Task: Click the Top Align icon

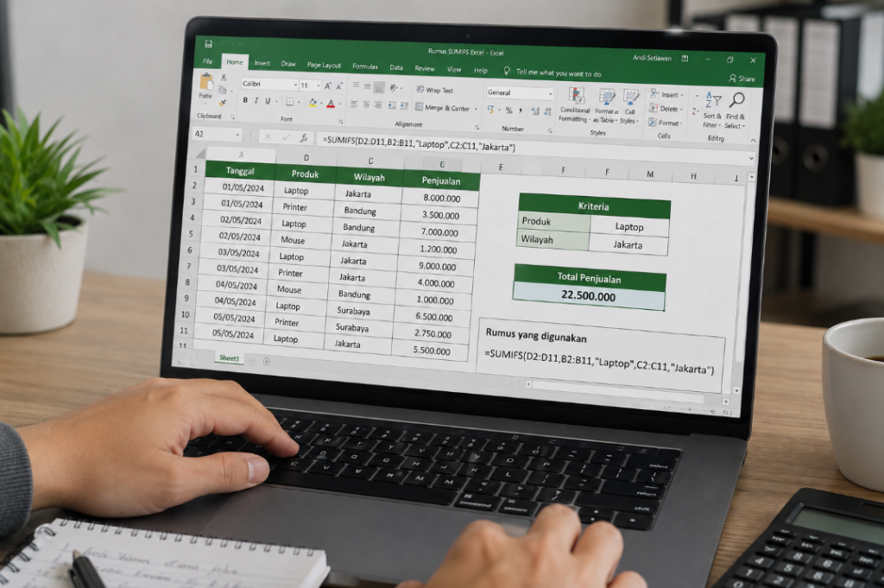Action: tap(356, 85)
